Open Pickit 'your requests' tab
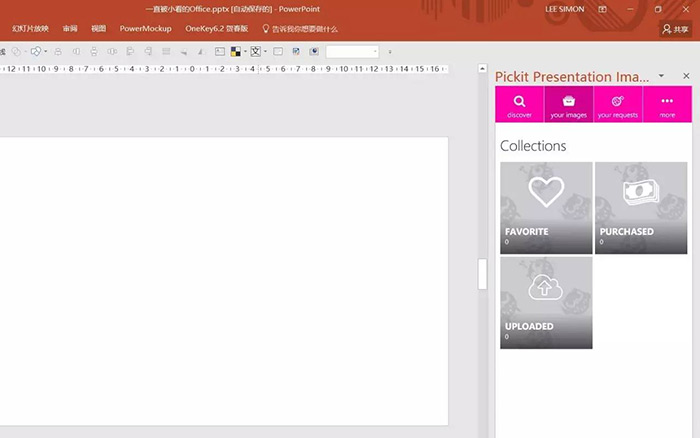 pos(618,104)
